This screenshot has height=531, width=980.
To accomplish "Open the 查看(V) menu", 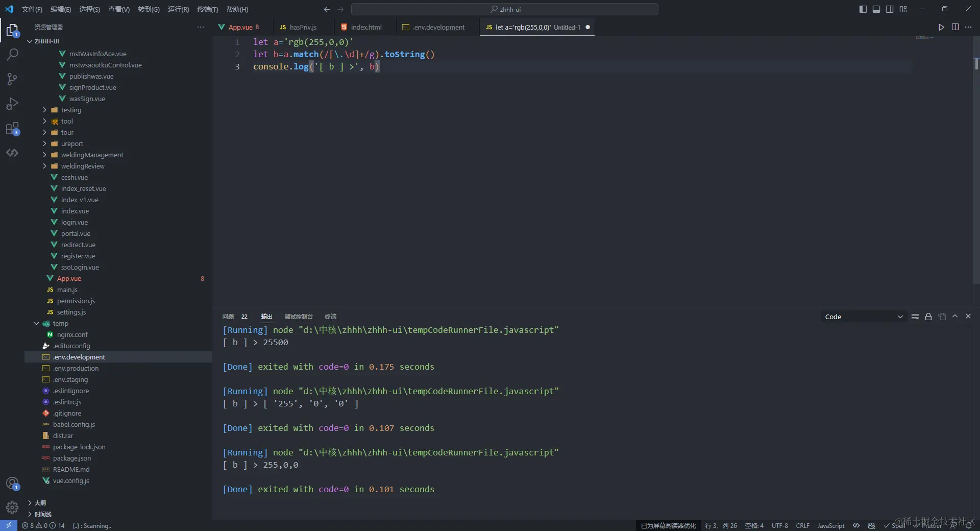I will 119,9.
